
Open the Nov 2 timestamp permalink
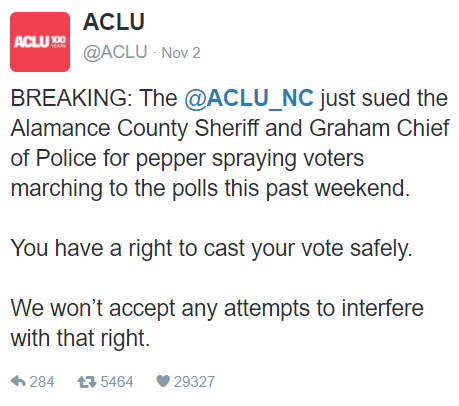click(181, 53)
